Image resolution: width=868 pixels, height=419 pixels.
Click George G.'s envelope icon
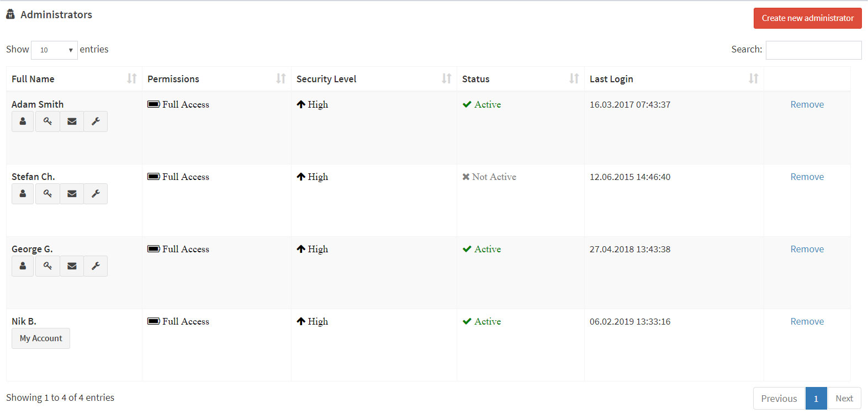point(72,266)
